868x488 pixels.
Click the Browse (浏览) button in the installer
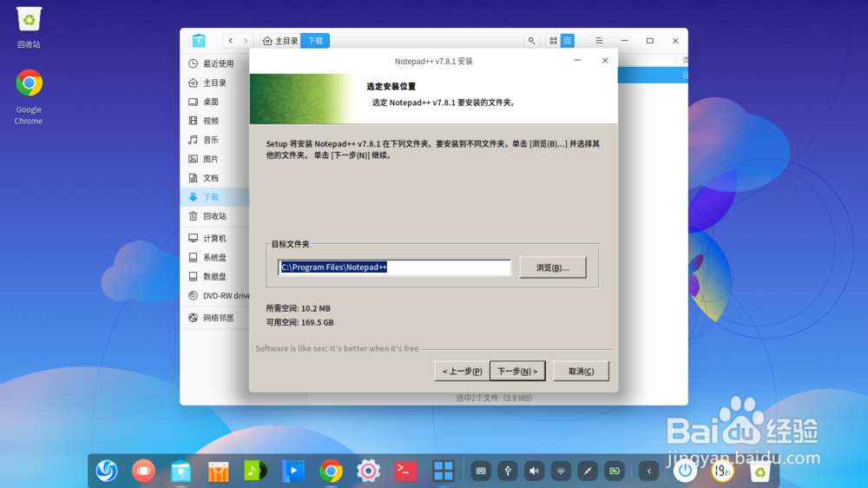click(x=552, y=267)
